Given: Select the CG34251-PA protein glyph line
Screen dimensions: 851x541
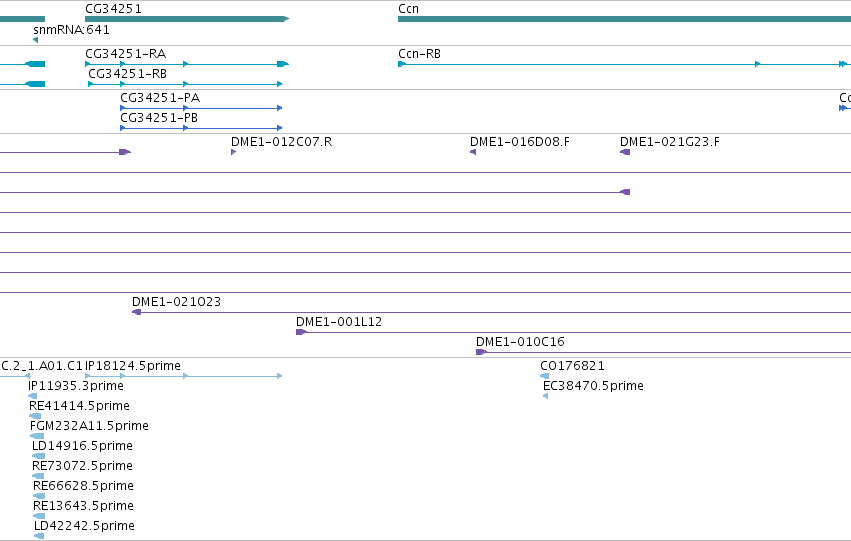Looking at the screenshot, I should (201, 108).
